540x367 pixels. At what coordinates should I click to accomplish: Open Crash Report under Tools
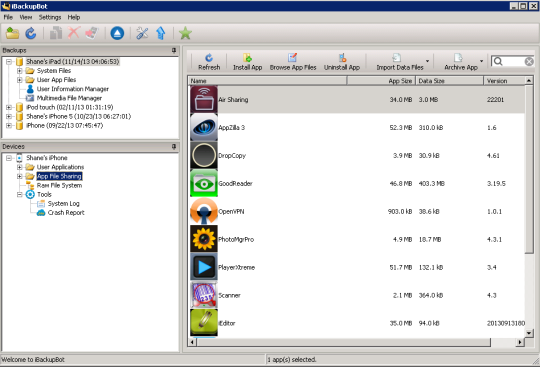pyautogui.click(x=66, y=213)
